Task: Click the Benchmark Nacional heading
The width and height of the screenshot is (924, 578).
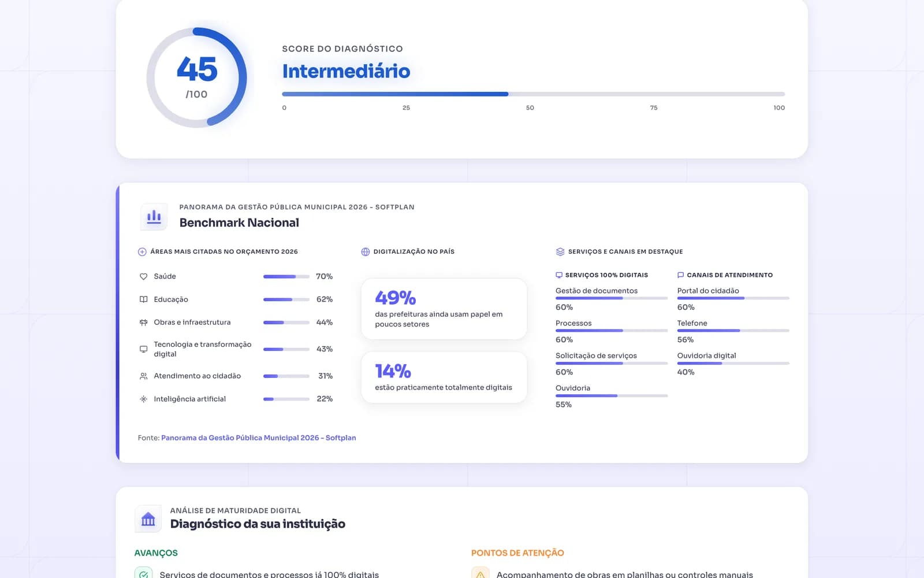Action: click(x=239, y=223)
